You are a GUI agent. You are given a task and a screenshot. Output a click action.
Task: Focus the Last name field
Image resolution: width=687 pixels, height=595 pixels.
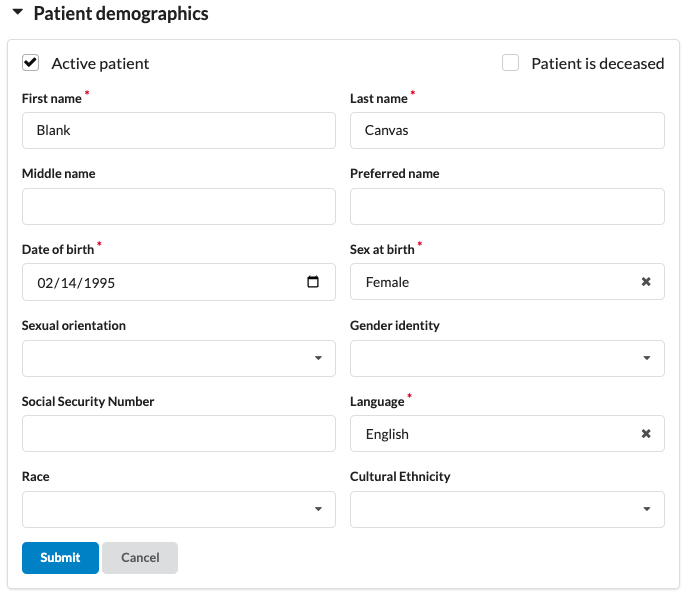507,130
